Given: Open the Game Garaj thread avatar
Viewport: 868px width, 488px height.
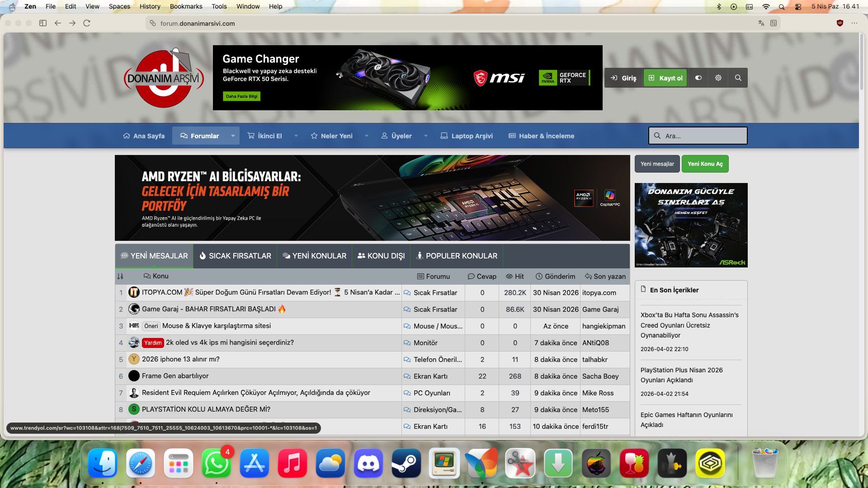Looking at the screenshot, I should click(x=134, y=309).
